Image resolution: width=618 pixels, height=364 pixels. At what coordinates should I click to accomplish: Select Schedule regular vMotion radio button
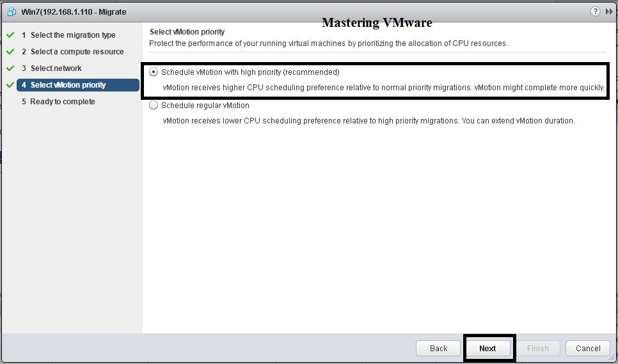tap(154, 105)
